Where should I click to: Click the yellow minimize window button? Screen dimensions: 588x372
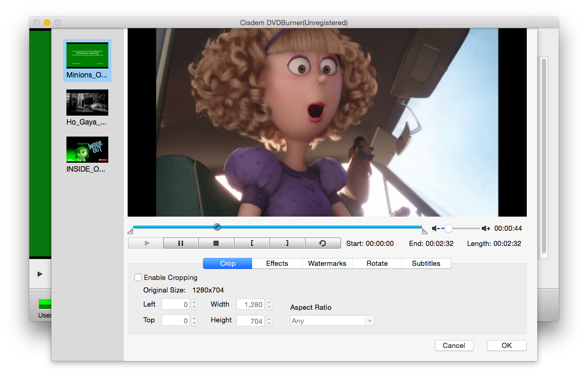[47, 22]
